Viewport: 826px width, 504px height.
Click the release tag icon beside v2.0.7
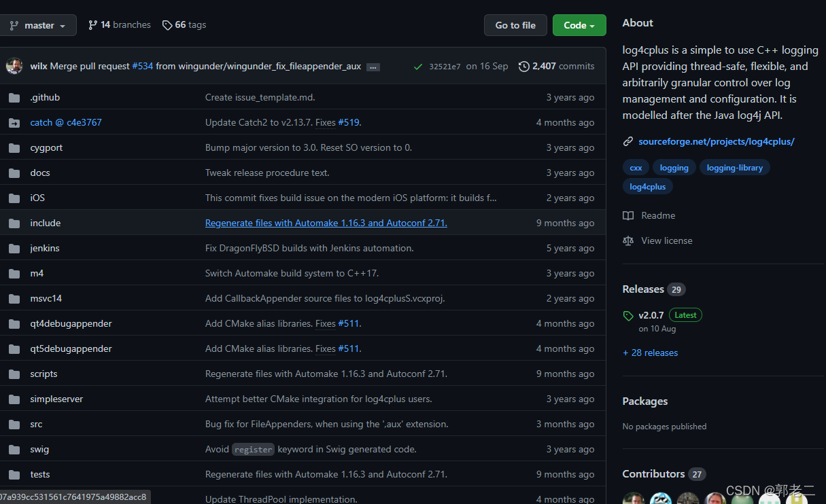(x=628, y=316)
